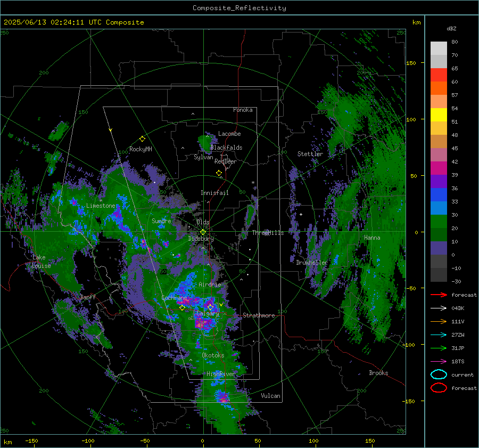
Task: Click the HighRiver label
Action: [x=221, y=374]
